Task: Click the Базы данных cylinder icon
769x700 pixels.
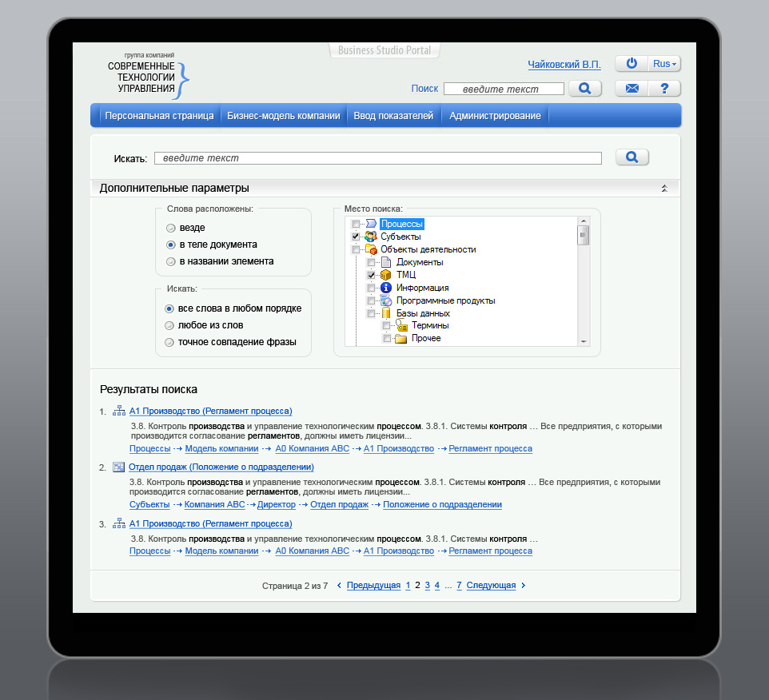Action: pos(386,312)
